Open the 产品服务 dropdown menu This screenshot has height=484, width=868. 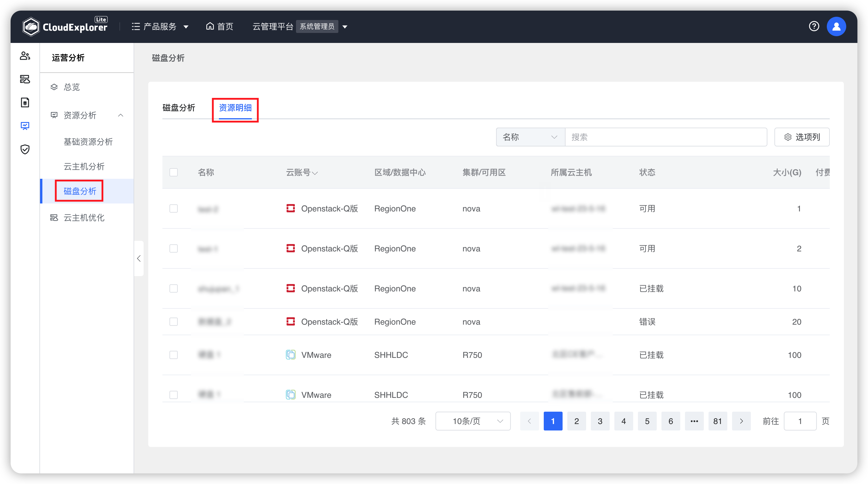pyautogui.click(x=160, y=26)
